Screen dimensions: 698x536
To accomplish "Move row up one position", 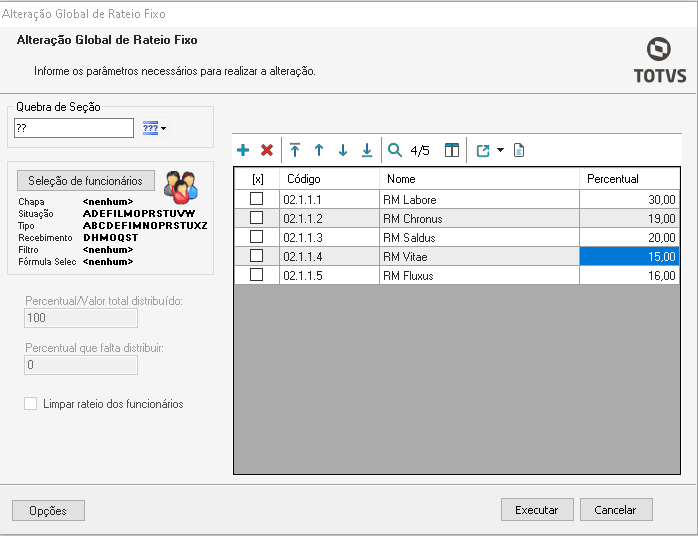I will [x=319, y=150].
